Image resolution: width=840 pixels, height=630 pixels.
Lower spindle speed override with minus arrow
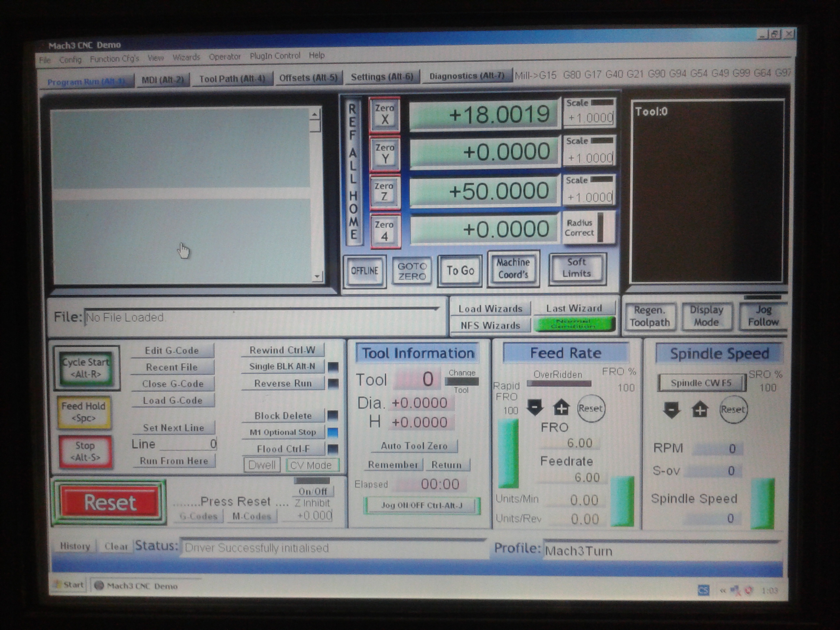(x=671, y=410)
